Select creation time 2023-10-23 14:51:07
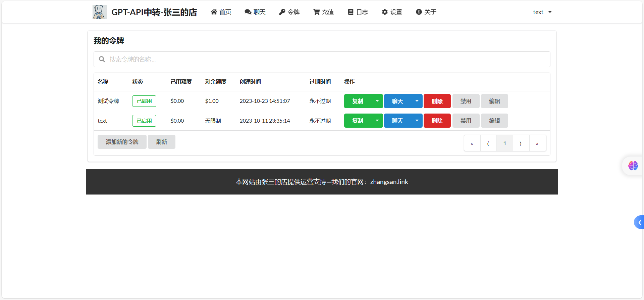Viewport: 644px width, 300px height. point(265,101)
